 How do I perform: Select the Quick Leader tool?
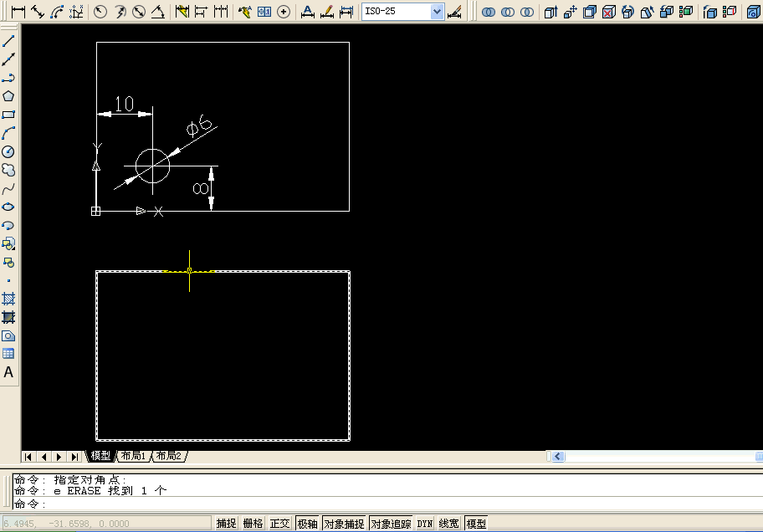click(245, 12)
